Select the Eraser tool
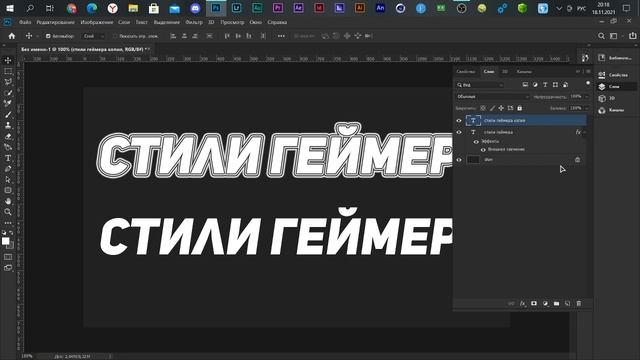Viewport: 640px width, 360px height. pyautogui.click(x=8, y=136)
